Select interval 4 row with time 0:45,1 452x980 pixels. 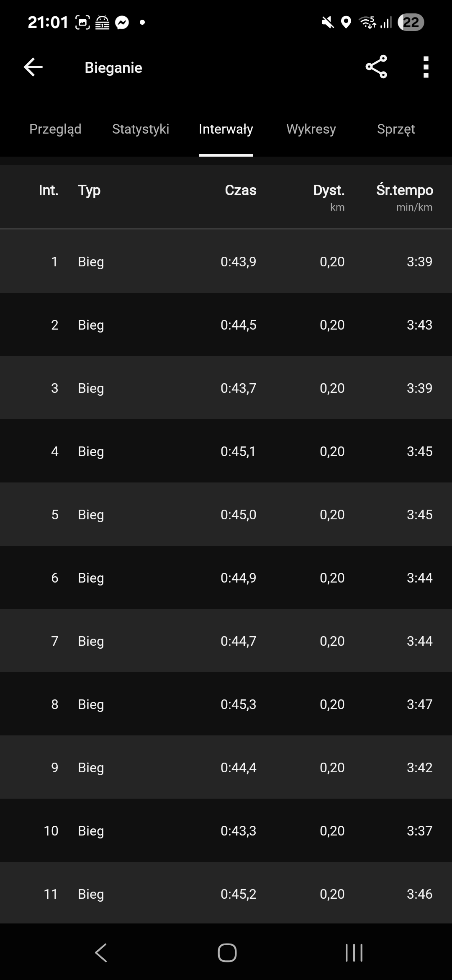click(x=226, y=451)
